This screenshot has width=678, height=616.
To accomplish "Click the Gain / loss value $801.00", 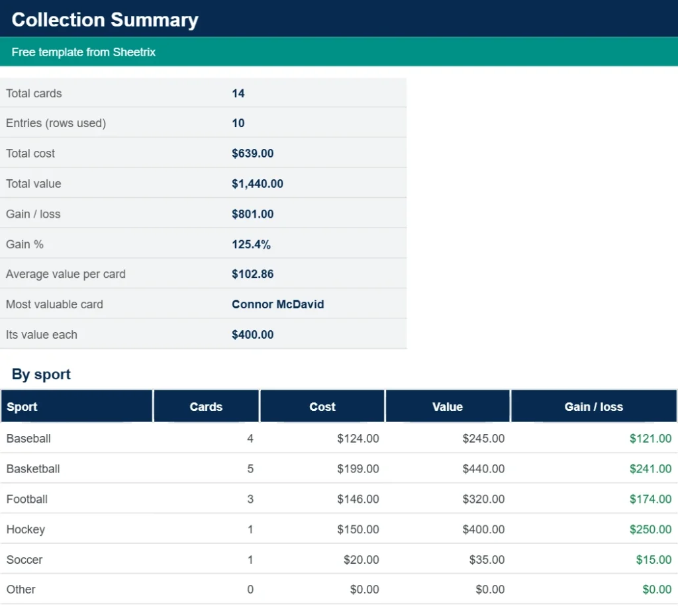I will click(252, 214).
